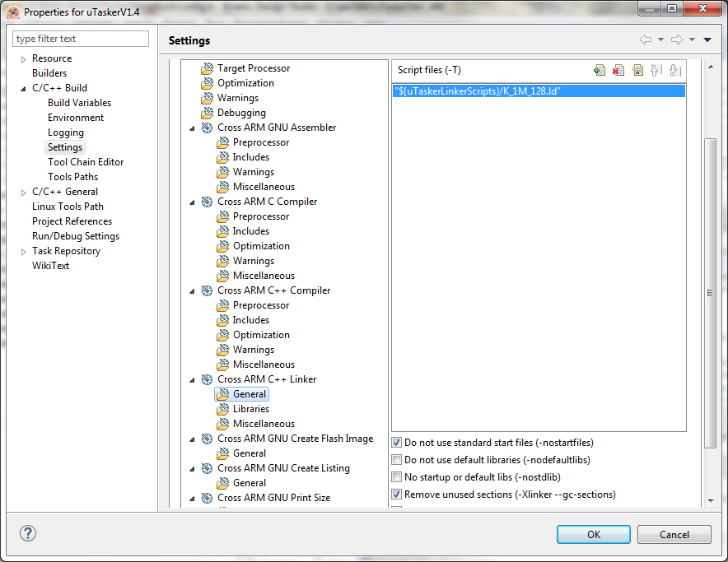Click the Cancel button
Viewport: 728px width, 562px height.
[674, 535]
